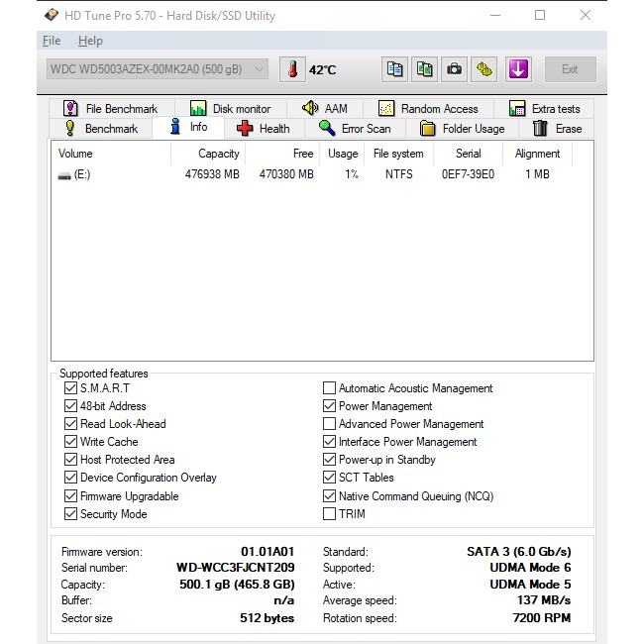The width and height of the screenshot is (644, 644).
Task: Click the Exit button
Action: pyautogui.click(x=570, y=69)
